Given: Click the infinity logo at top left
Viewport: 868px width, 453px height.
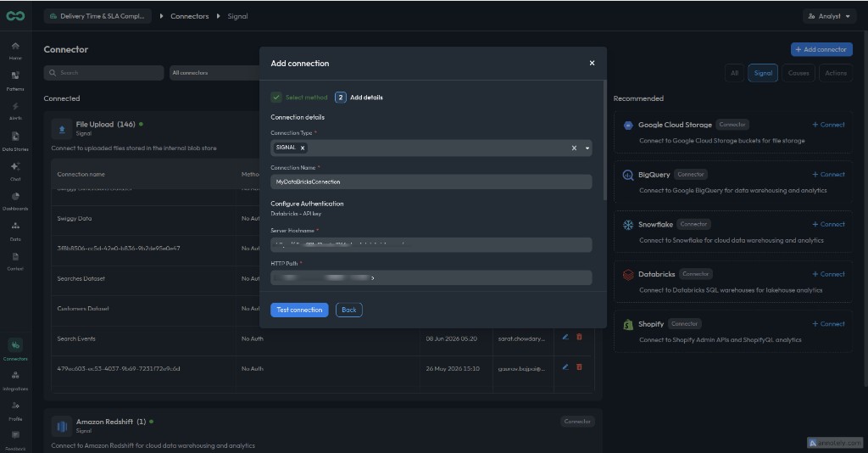Looking at the screenshot, I should point(15,16).
